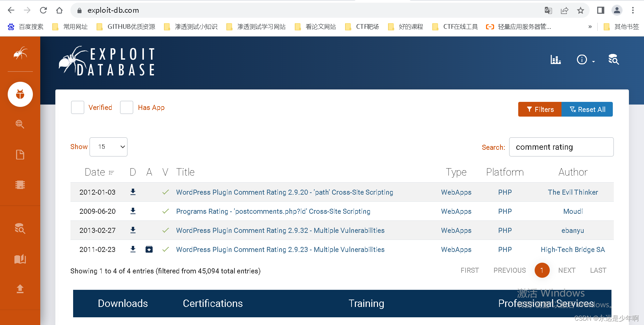
Task: Open 渗透测试小知识 bookmark folder
Action: [x=191, y=27]
